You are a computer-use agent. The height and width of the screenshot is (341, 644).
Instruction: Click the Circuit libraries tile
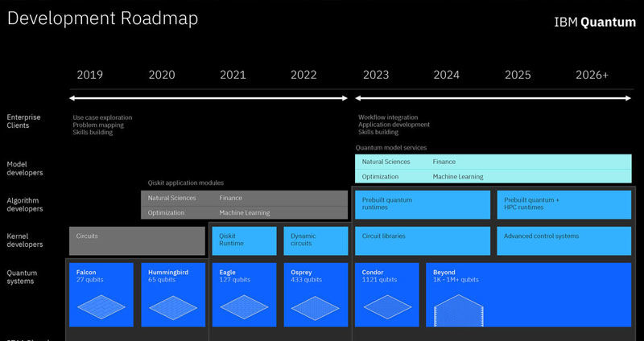421,240
